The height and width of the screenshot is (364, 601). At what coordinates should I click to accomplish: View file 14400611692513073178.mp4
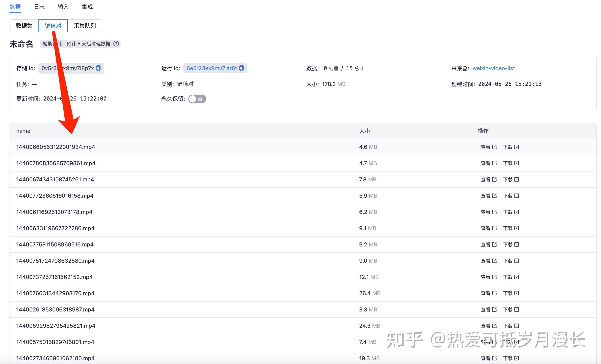click(x=489, y=212)
